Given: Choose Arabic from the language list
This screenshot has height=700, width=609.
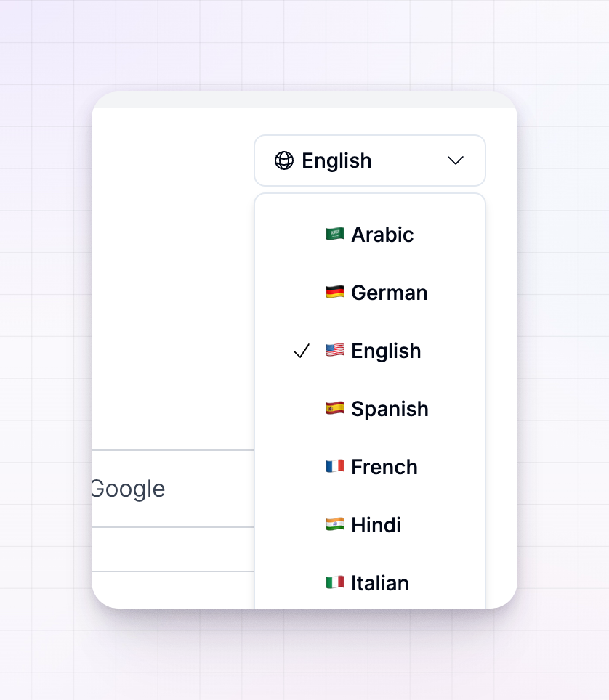Looking at the screenshot, I should (370, 235).
